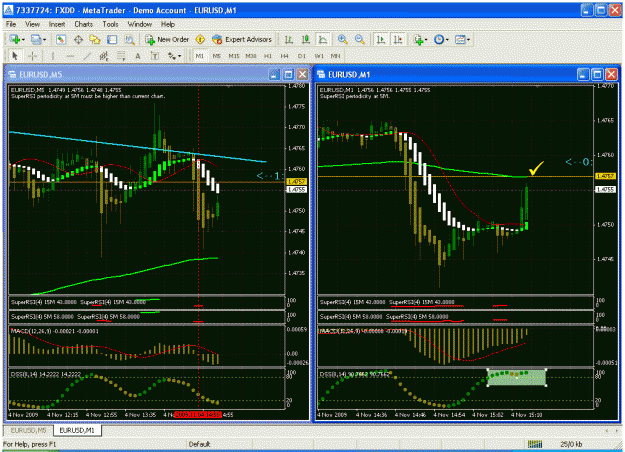Switch to the EURUSD,M1 bottom tab

(77, 430)
